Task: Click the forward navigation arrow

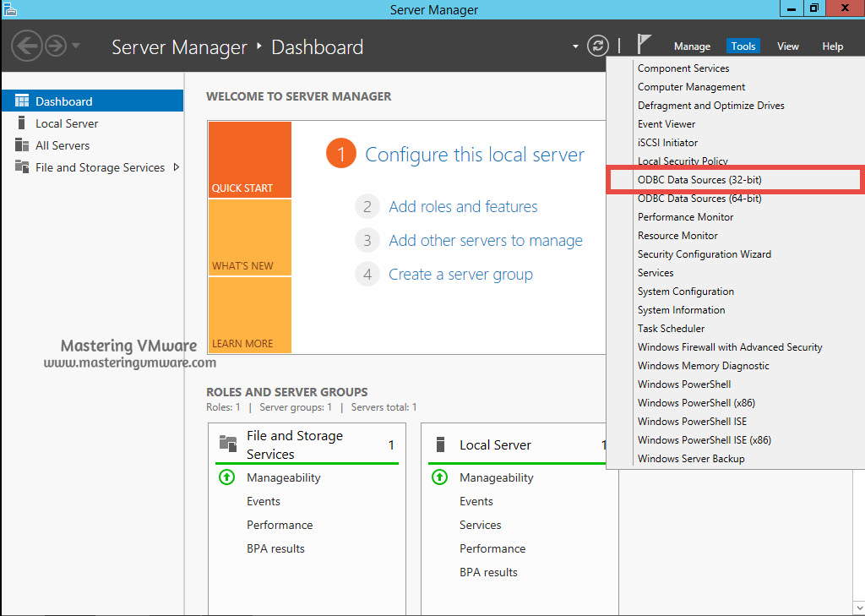Action: point(56,46)
